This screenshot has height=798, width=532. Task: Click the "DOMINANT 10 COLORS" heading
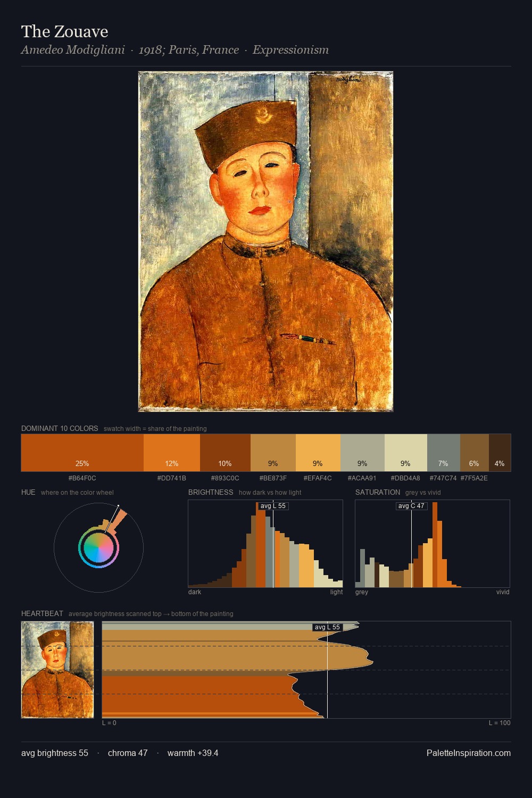(x=60, y=428)
